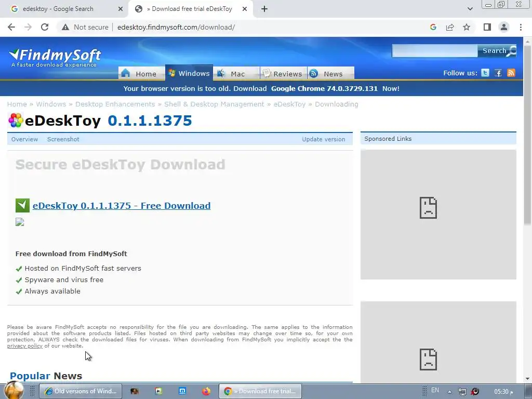Go back to the previous page
The image size is (532, 399).
[11, 27]
